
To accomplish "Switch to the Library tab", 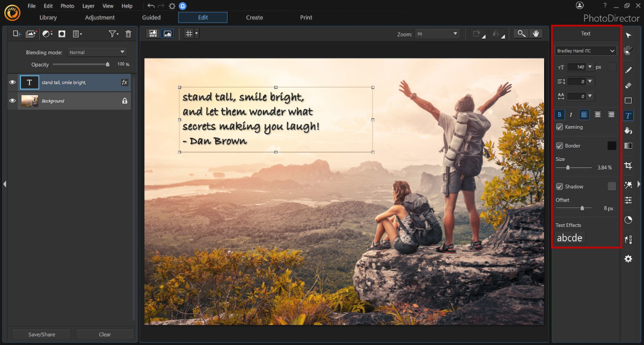I will click(x=48, y=18).
